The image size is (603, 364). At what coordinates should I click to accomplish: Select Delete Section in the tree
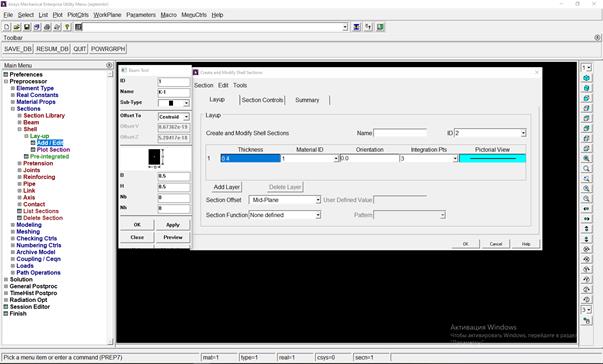coord(43,218)
